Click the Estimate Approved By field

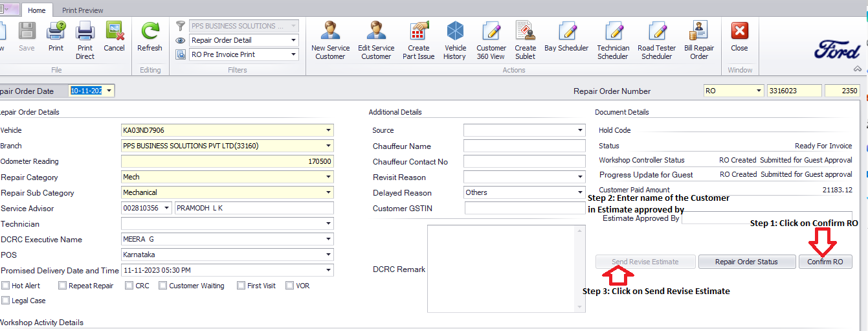[x=767, y=218]
